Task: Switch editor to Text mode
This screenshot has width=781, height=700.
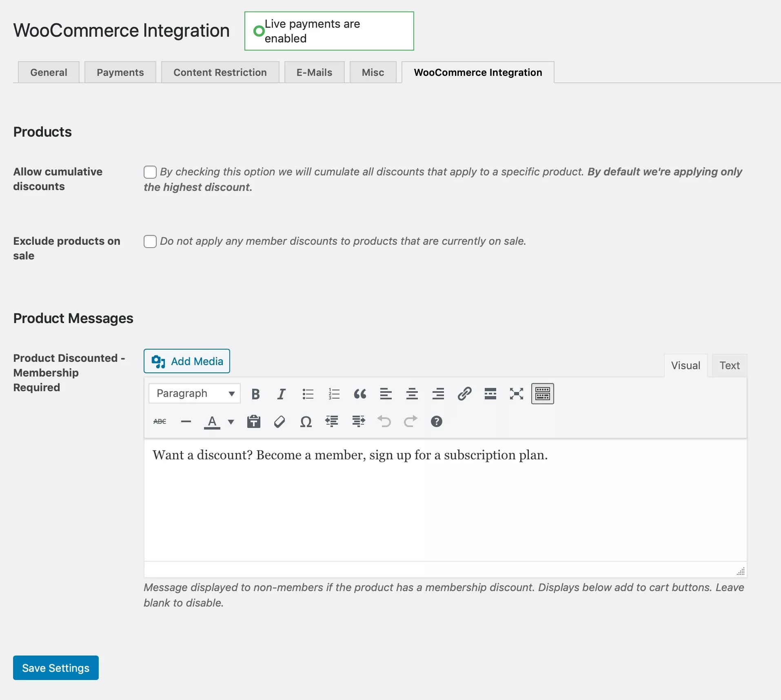Action: pyautogui.click(x=730, y=366)
